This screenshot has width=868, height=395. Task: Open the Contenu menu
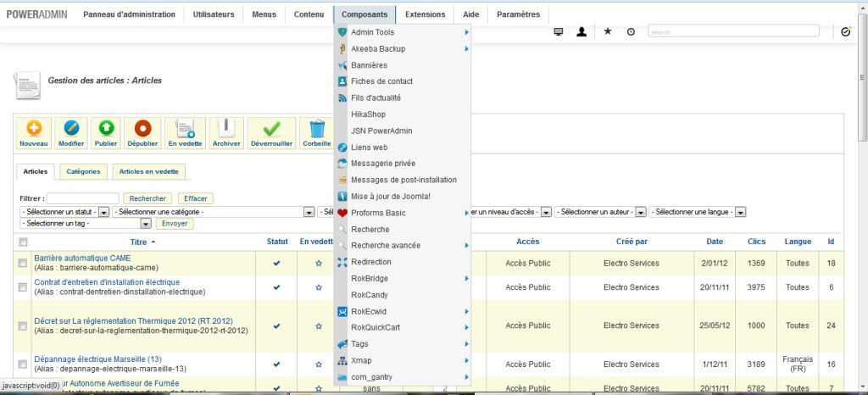click(x=309, y=14)
